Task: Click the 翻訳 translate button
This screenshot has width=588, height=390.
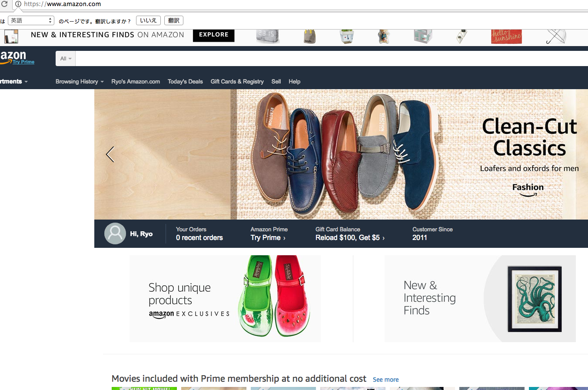Action: [174, 20]
